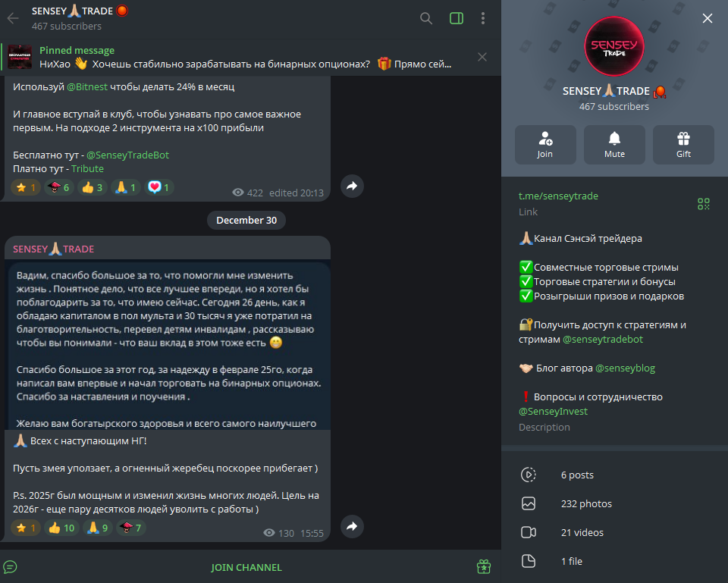
Task: Open the discussion comments bubble icon
Action: pos(10,567)
